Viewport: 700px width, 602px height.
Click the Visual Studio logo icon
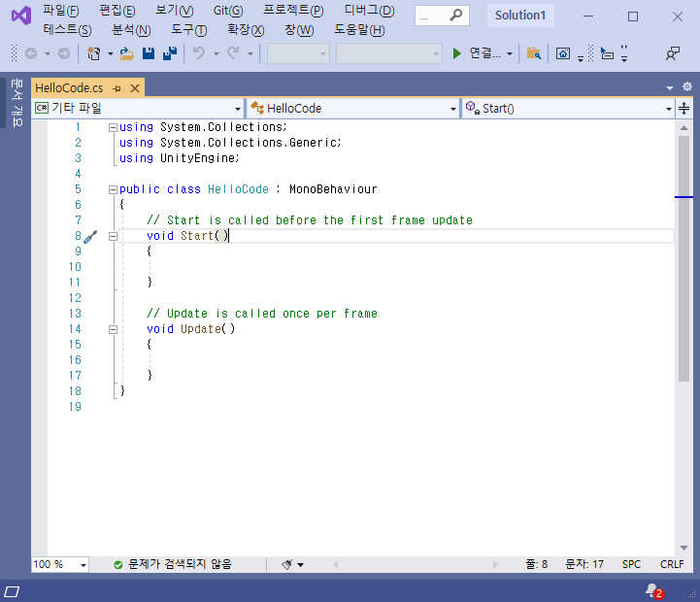click(21, 17)
